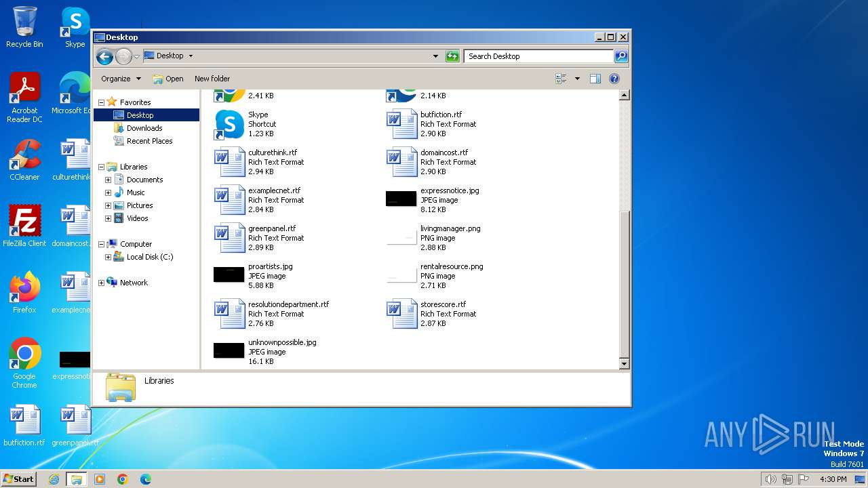Screen dimensions: 868x488
Task: Expand the Documents library node
Action: tap(108, 180)
